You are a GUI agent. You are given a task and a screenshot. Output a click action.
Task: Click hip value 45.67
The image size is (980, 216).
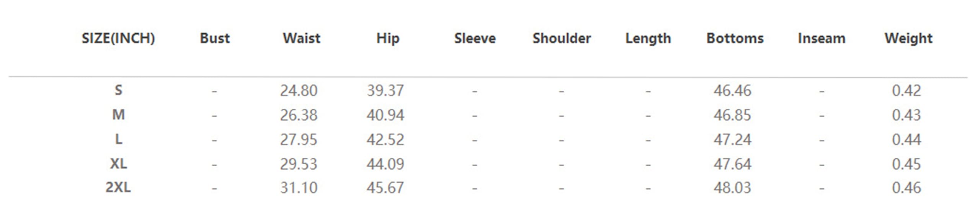pos(385,188)
